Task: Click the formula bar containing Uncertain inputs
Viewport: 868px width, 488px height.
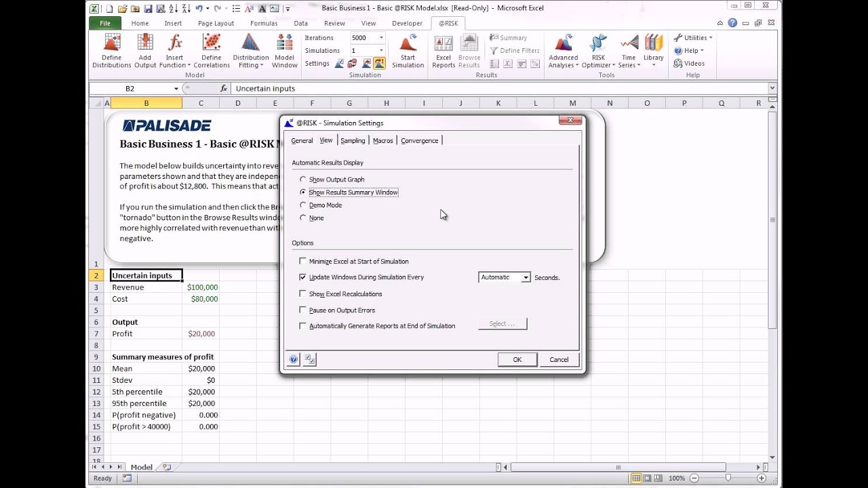Action: coord(500,89)
